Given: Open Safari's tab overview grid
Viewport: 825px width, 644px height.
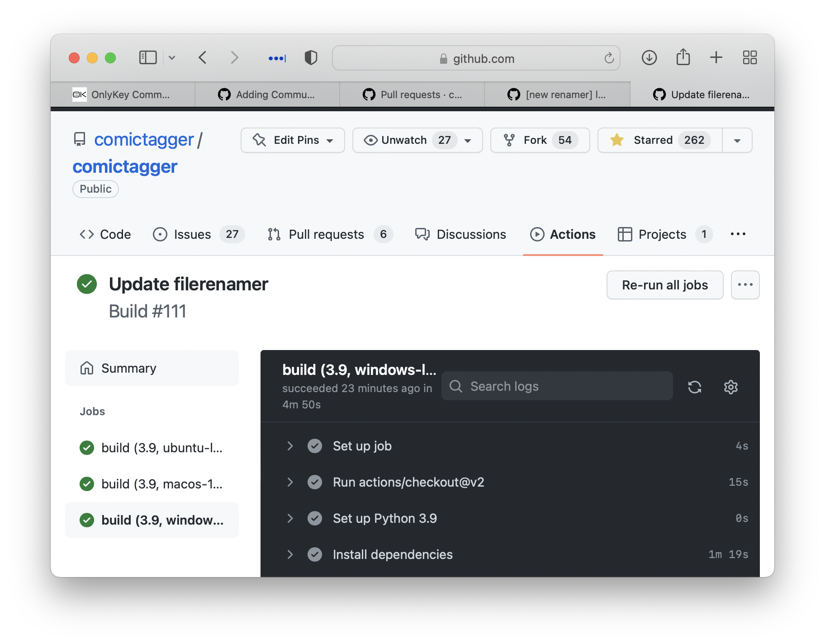Looking at the screenshot, I should [749, 57].
